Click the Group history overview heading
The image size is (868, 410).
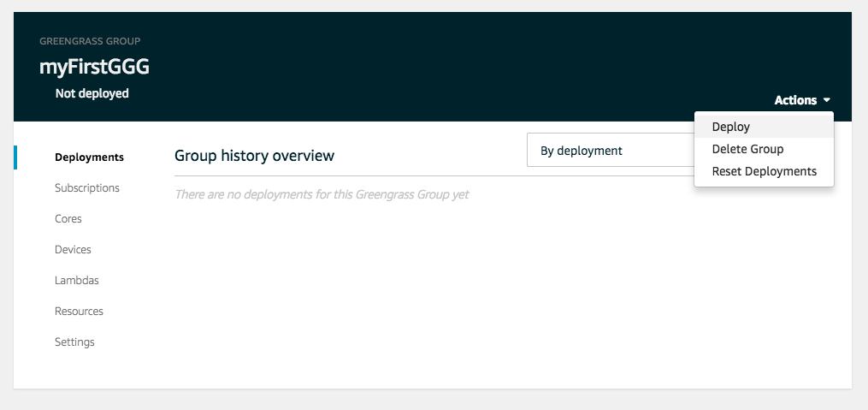click(254, 156)
